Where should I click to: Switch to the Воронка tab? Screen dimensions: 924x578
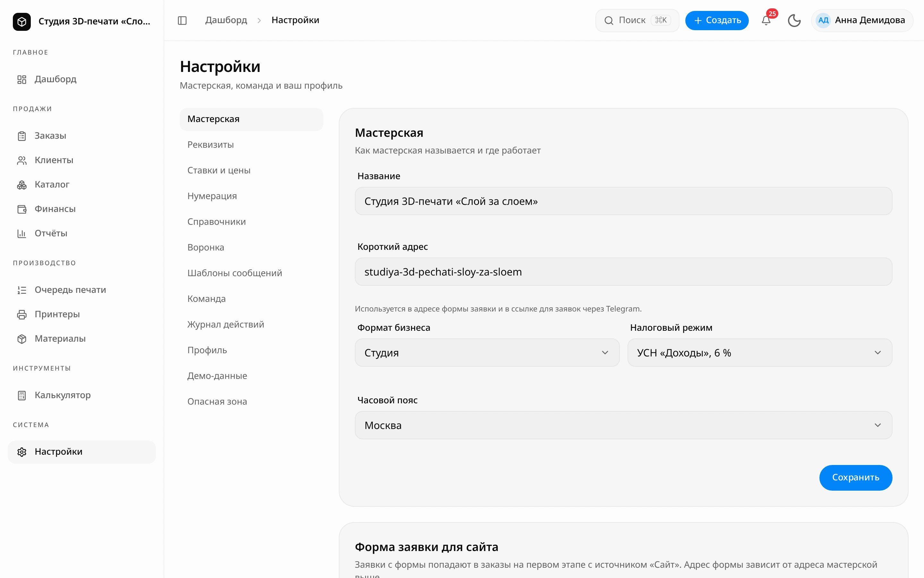[x=251, y=247]
